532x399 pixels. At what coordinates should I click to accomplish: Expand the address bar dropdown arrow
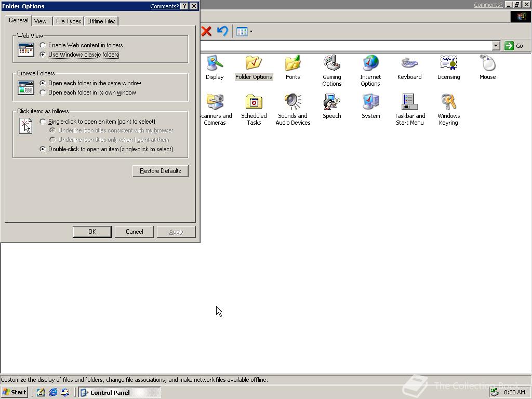[x=496, y=46]
